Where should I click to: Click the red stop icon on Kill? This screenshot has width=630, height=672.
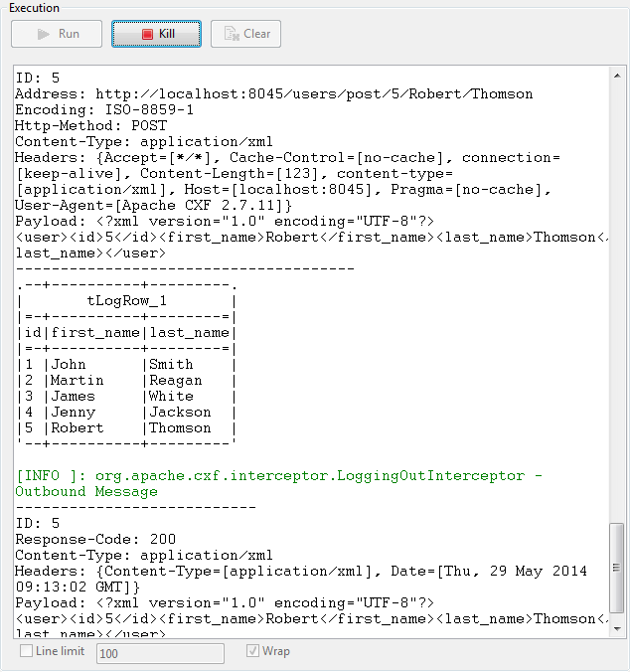147,34
